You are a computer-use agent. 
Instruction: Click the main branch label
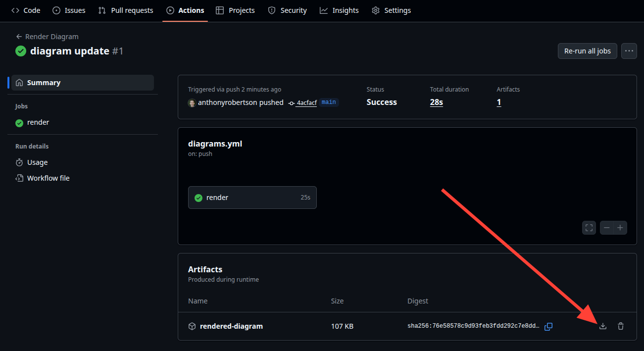click(x=329, y=102)
